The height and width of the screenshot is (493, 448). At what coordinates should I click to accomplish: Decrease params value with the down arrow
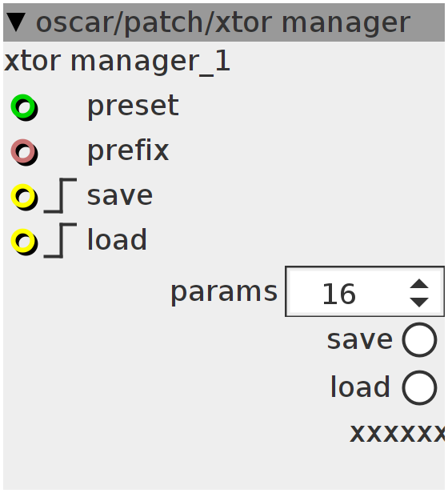point(419,303)
